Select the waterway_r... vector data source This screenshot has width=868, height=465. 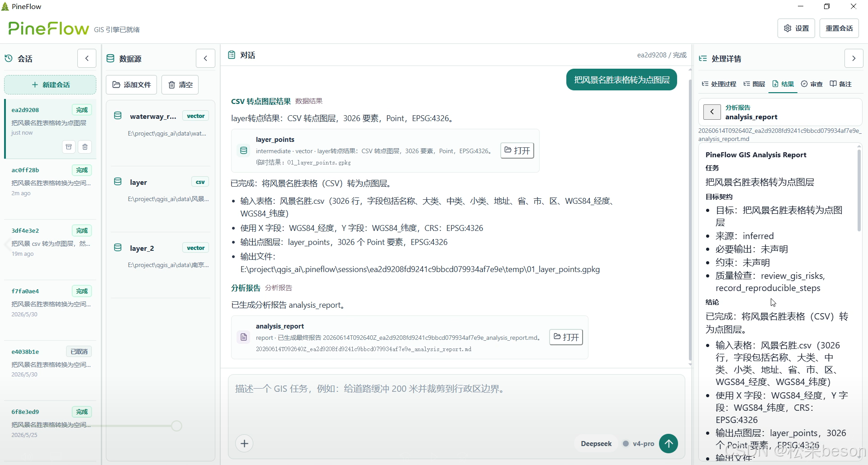[161, 133]
